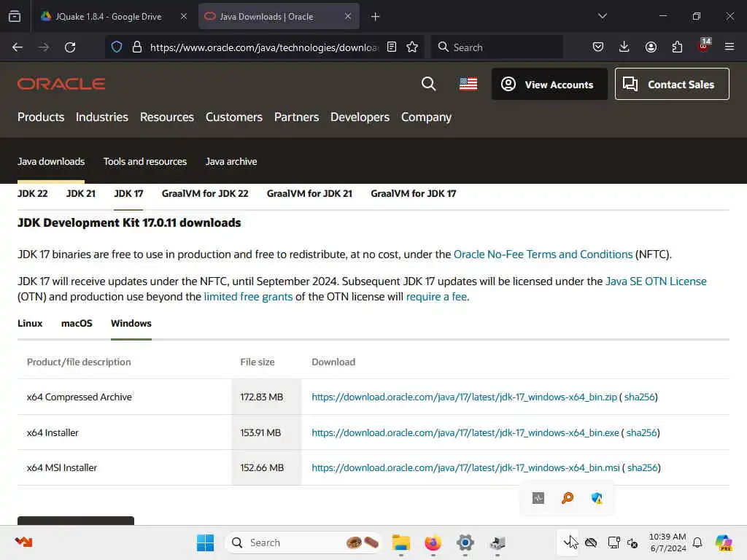This screenshot has height=560, width=747.
Task: Open the browser downloads panel icon
Action: (624, 47)
